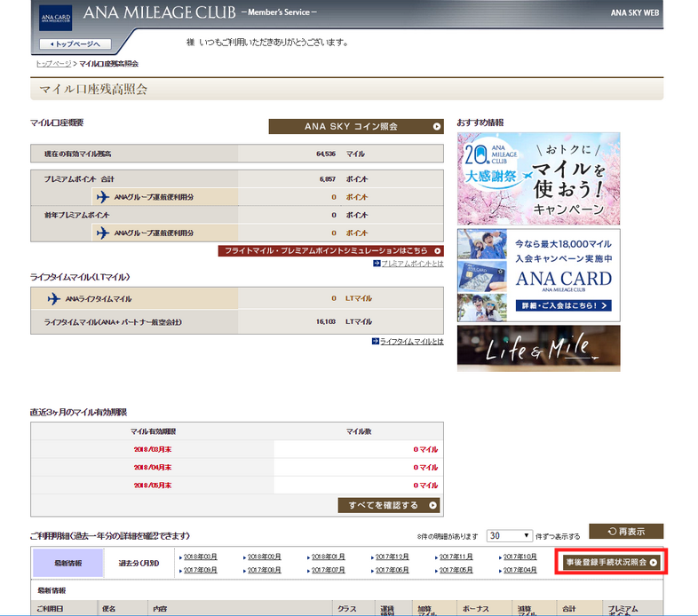Click the 2018/04月末 expiry row
This screenshot has width=698, height=616.
[x=237, y=468]
